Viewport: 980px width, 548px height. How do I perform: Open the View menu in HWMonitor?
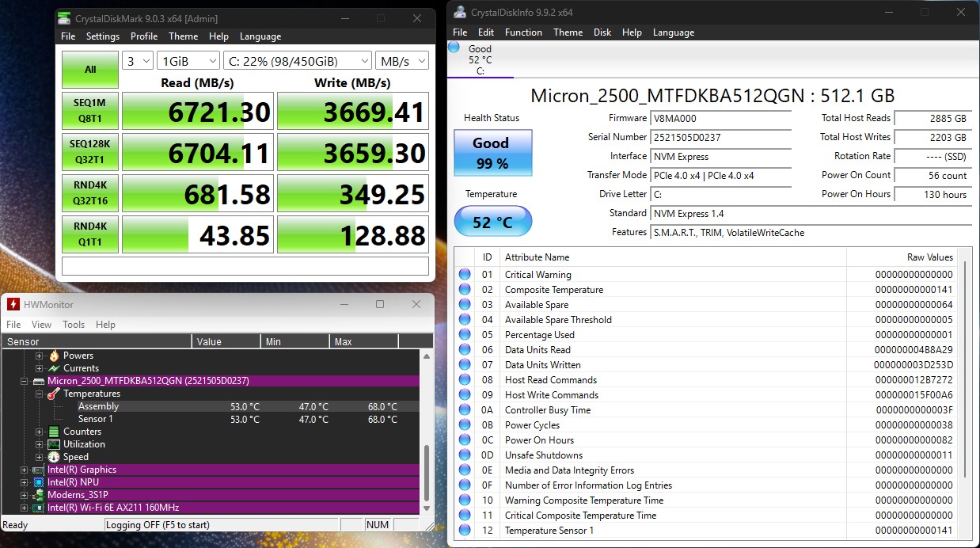(42, 325)
